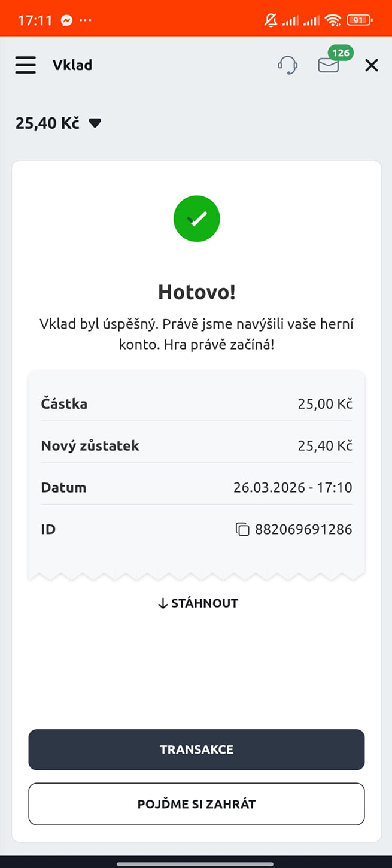Tap the ID number 882069691286
The width and height of the screenshot is (392, 868).
click(303, 529)
